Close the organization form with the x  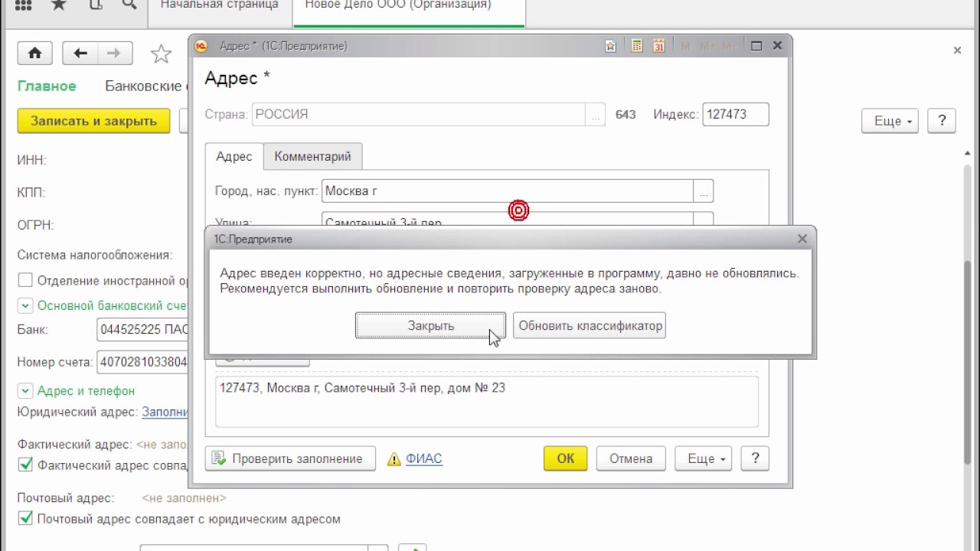(957, 51)
